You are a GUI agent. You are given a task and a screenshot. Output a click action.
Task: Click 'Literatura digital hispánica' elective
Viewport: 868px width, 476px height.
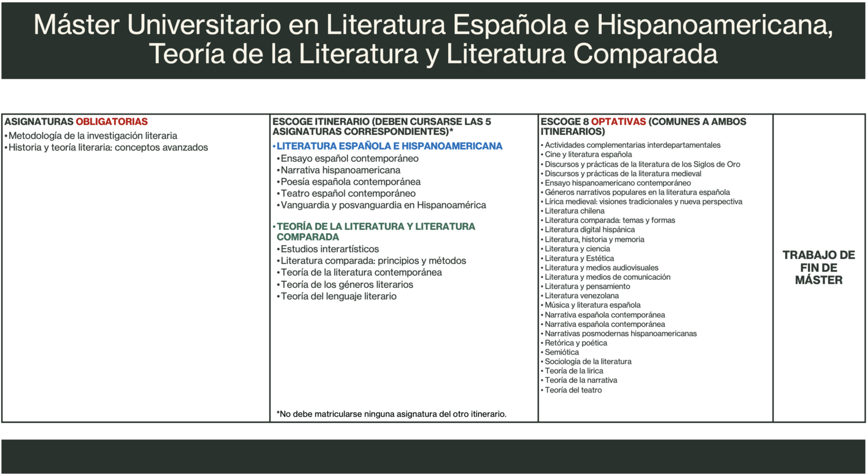tap(589, 230)
